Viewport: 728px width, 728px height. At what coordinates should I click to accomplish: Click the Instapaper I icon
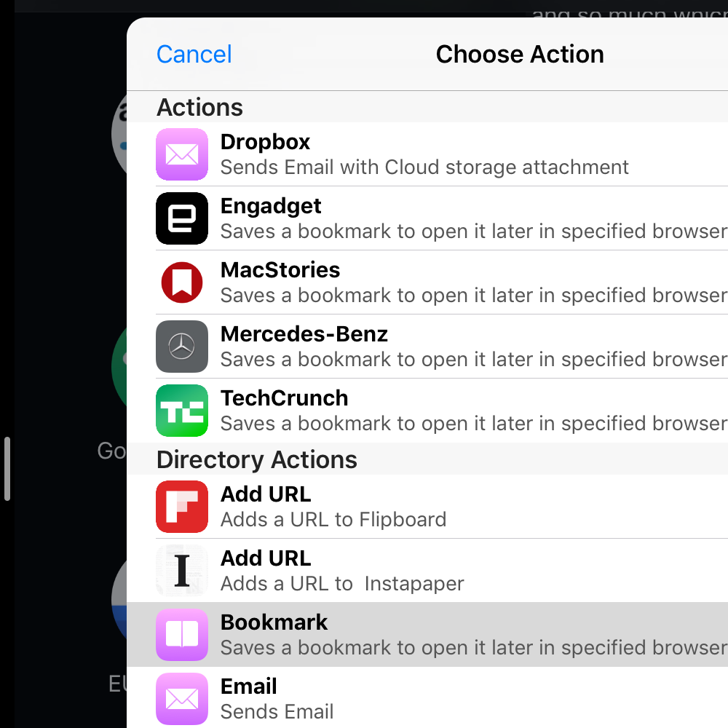pos(182,571)
